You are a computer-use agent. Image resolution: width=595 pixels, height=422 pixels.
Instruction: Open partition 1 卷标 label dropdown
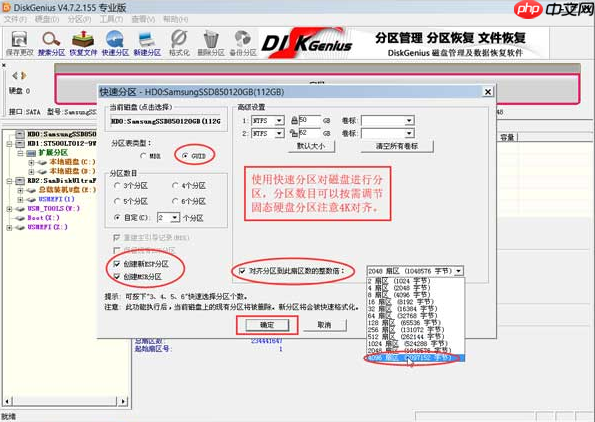[409, 121]
